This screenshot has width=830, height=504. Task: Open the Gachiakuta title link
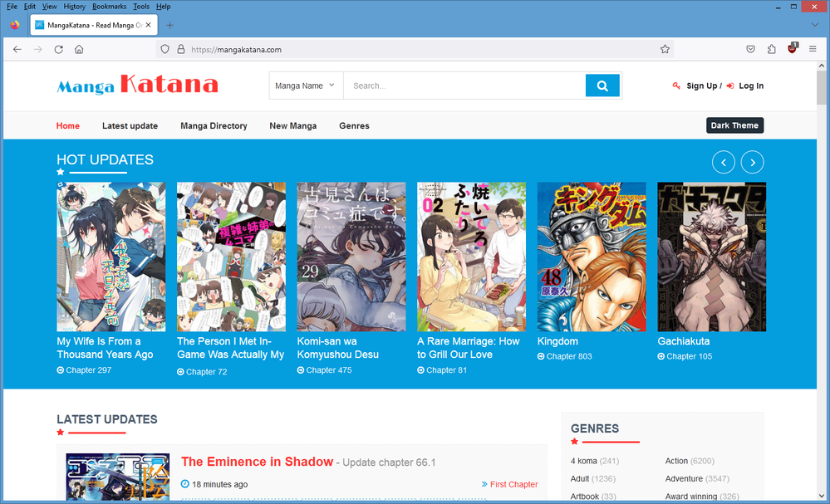tap(684, 341)
